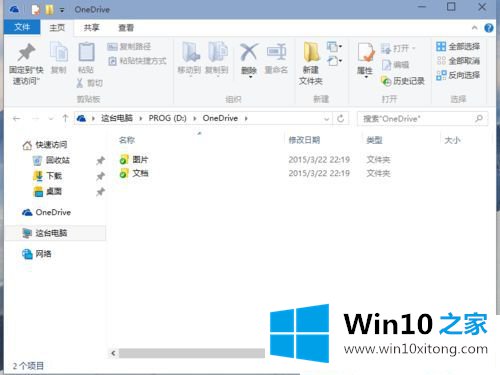Click the Forward navigation arrow
The width and height of the screenshot is (500, 375).
pyautogui.click(x=36, y=118)
